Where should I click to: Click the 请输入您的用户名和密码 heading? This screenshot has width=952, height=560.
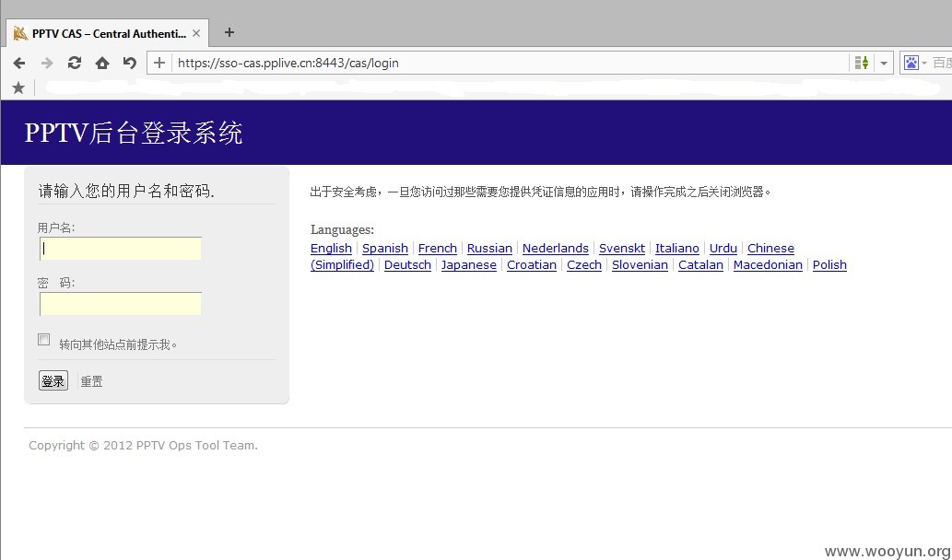click(126, 191)
